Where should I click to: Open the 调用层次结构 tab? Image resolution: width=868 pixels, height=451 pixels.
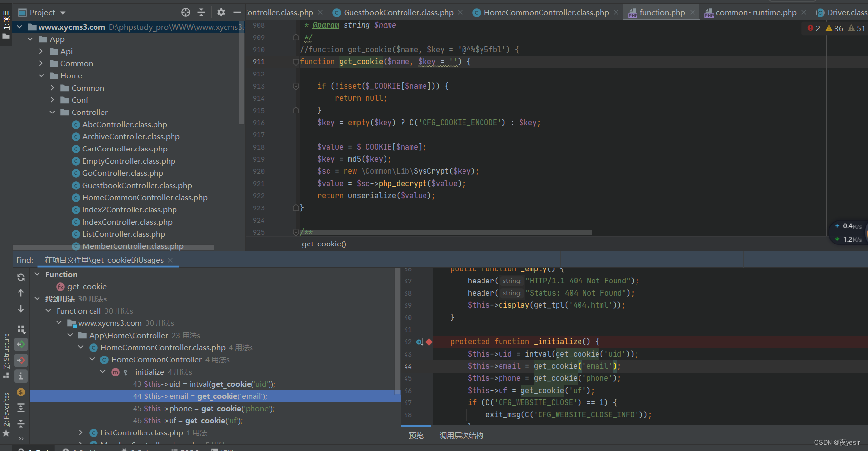click(x=461, y=435)
